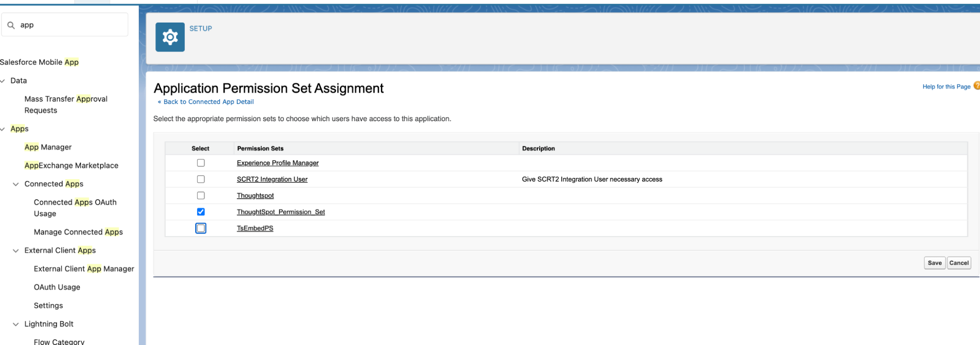980x345 pixels.
Task: Collapse the Apps tree node
Action: point(3,129)
